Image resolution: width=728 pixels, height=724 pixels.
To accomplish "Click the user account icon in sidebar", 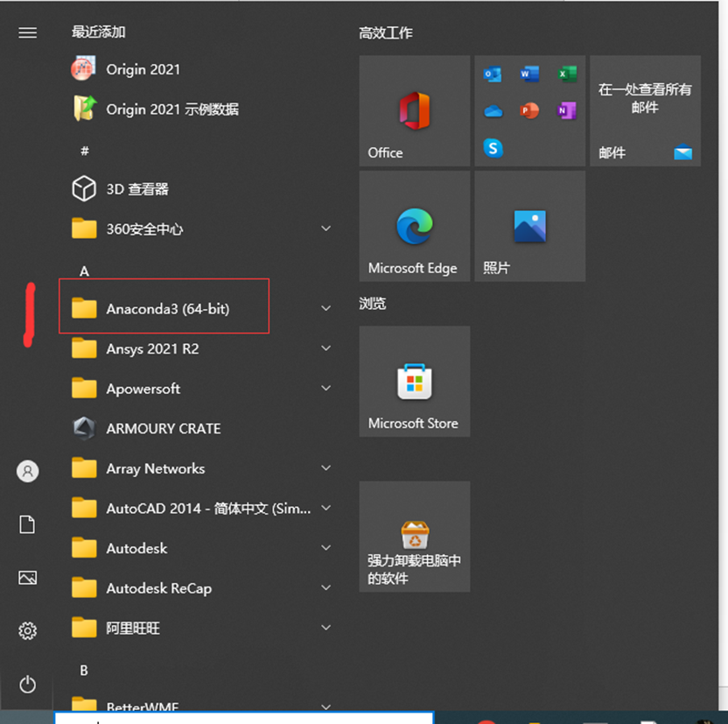I will click(x=27, y=471).
